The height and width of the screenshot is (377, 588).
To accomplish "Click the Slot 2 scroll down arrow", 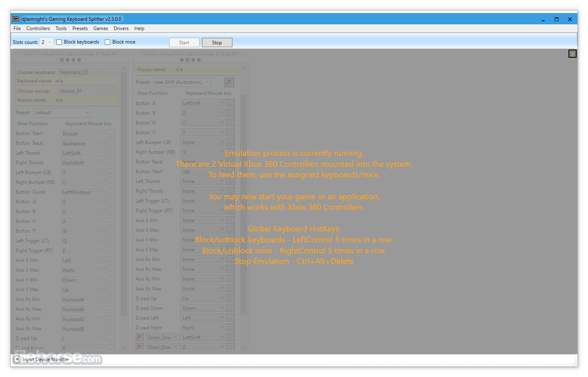I will pyautogui.click(x=243, y=348).
